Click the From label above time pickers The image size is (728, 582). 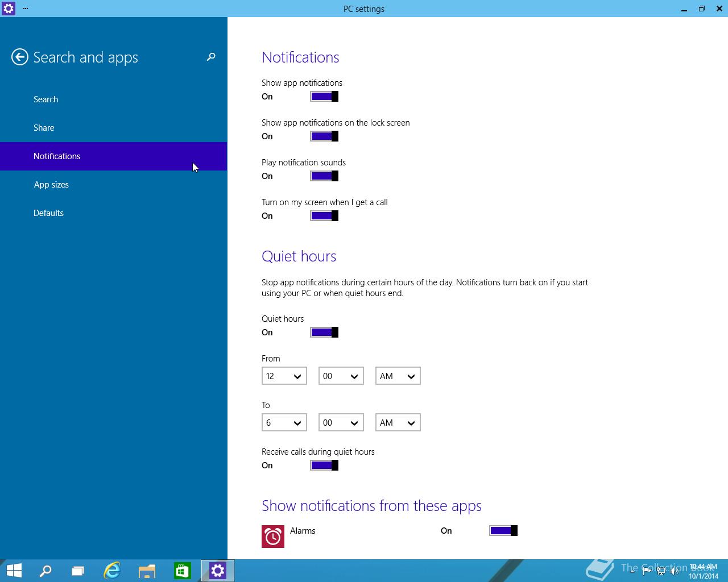[271, 359]
